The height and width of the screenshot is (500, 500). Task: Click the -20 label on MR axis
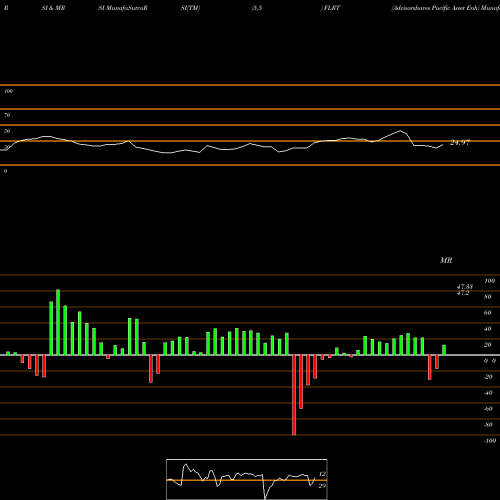[x=488, y=377]
